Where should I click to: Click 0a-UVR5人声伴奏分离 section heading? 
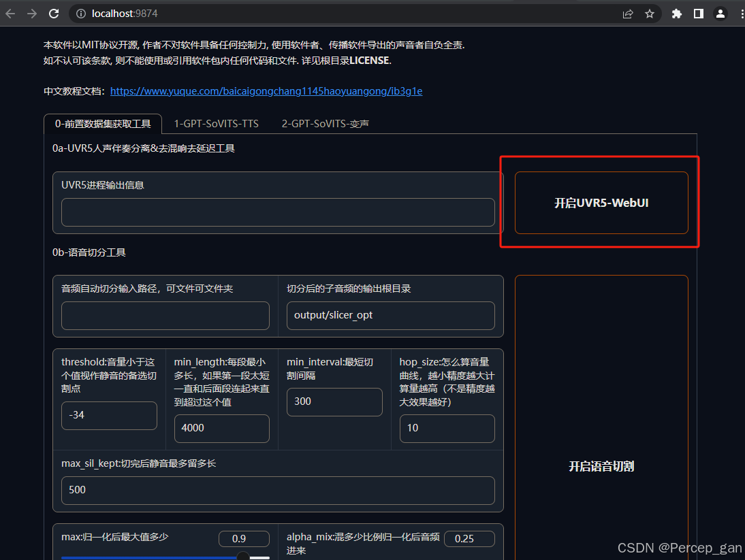144,148
